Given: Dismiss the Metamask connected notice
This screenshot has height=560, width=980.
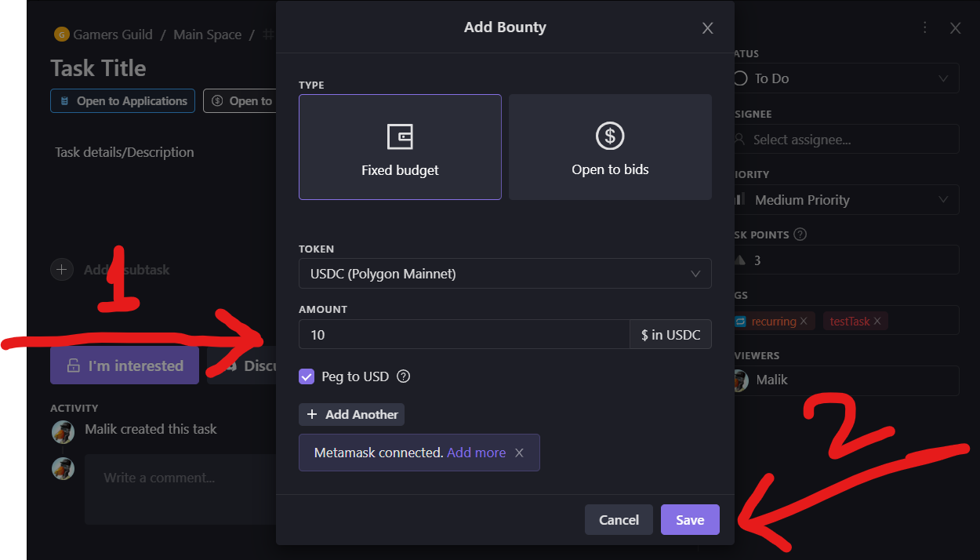Looking at the screenshot, I should (x=519, y=453).
